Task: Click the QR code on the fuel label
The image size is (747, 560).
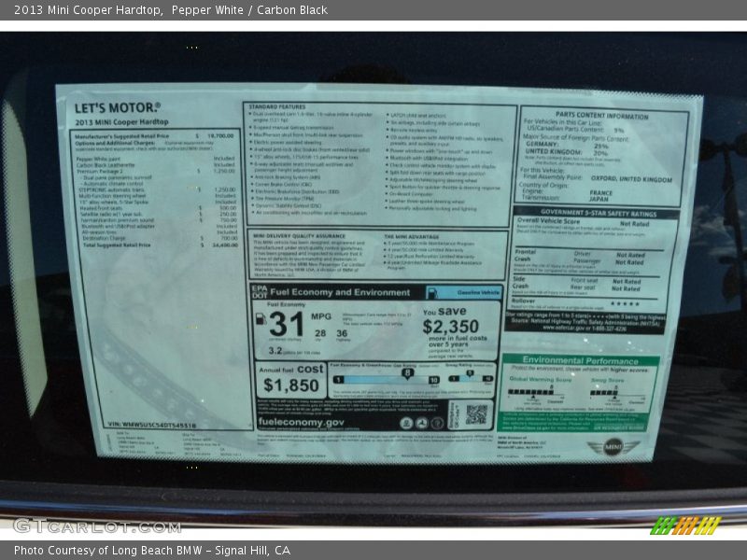Action: pyautogui.click(x=476, y=414)
